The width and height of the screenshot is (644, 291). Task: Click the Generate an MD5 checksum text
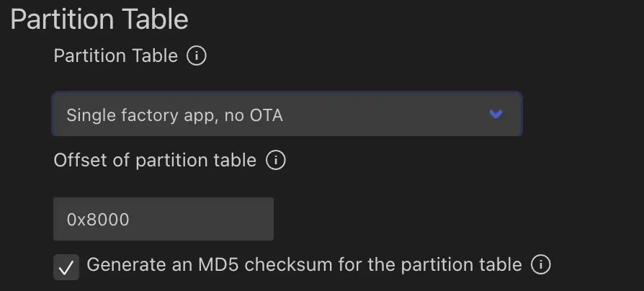pos(304,264)
